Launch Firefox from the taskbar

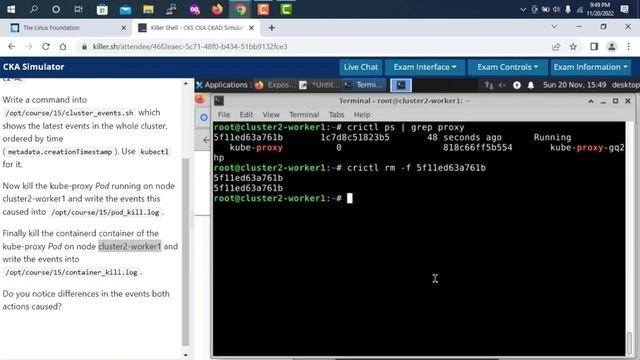[217, 9]
